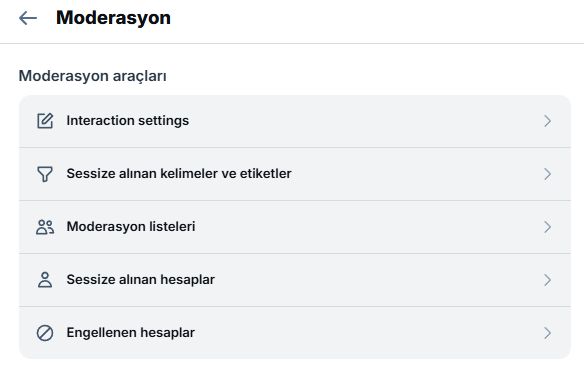Open the chevron beside Sessize alınan kelimeler

click(547, 174)
